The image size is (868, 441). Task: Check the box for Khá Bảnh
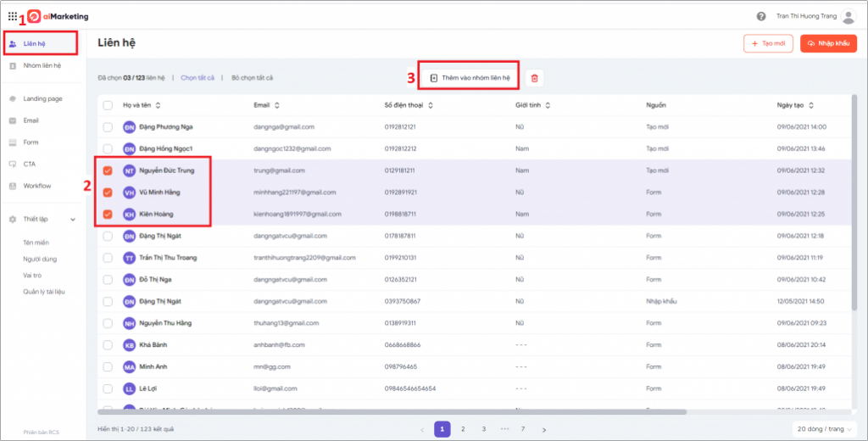108,344
